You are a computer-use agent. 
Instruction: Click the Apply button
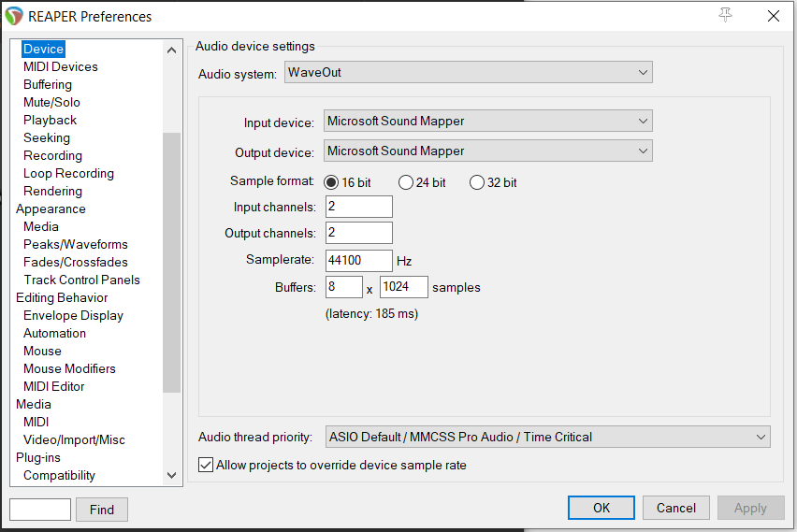(751, 508)
